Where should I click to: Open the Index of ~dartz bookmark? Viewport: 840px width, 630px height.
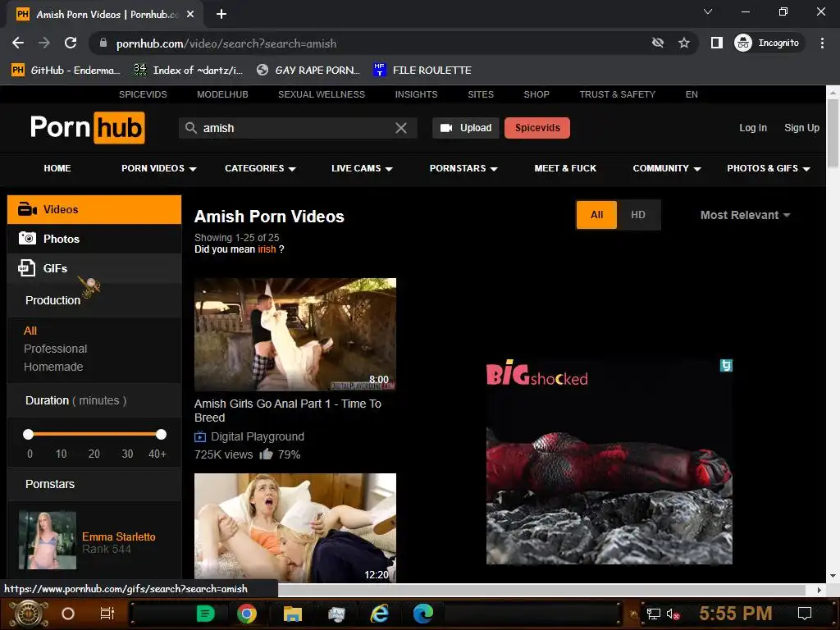tap(188, 71)
